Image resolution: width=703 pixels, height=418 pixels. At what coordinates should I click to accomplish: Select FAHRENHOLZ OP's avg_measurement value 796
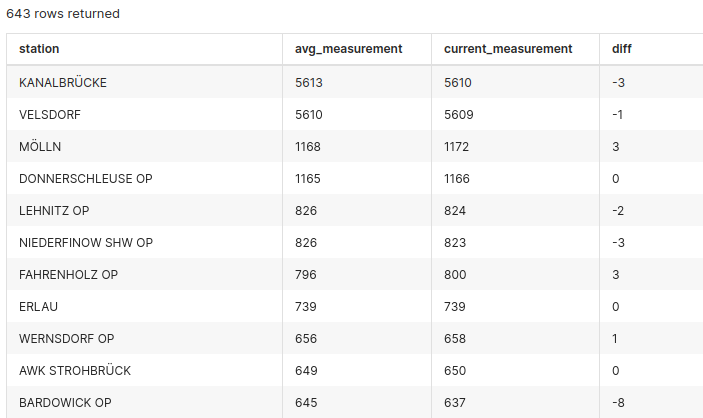[305, 274]
